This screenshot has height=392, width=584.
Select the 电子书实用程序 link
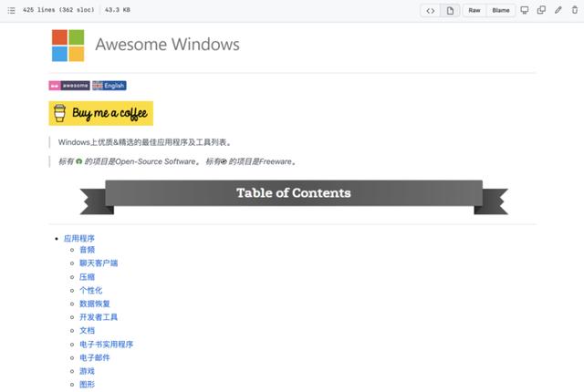click(106, 345)
